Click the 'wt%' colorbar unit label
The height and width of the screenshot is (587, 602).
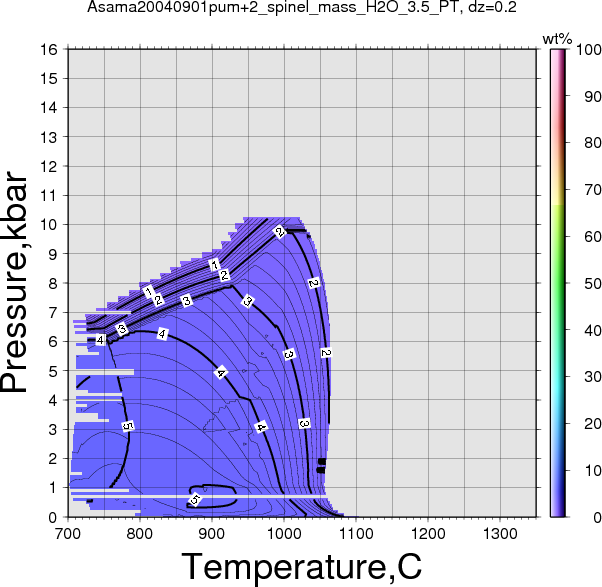(x=557, y=39)
